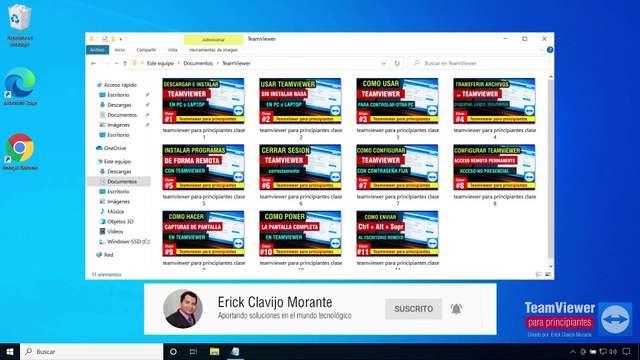Viewport: 640px width, 360px height.
Task: Show hidden system tray icons
Action: coord(573,351)
